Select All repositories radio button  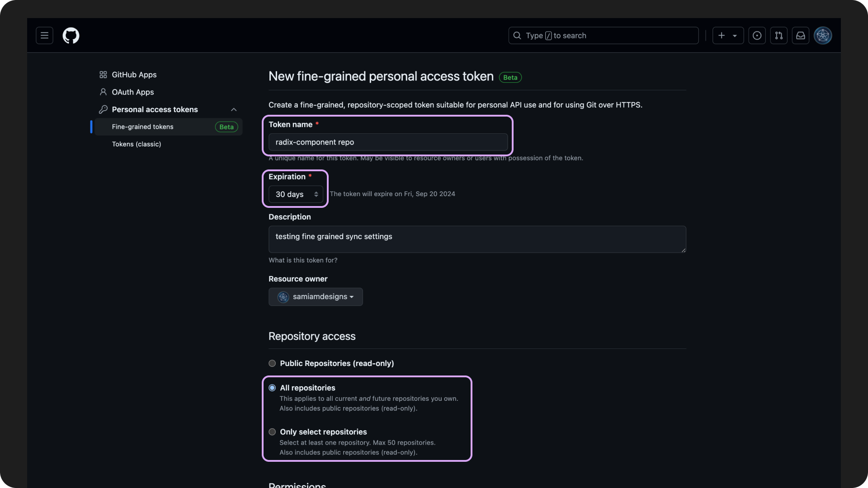click(272, 388)
